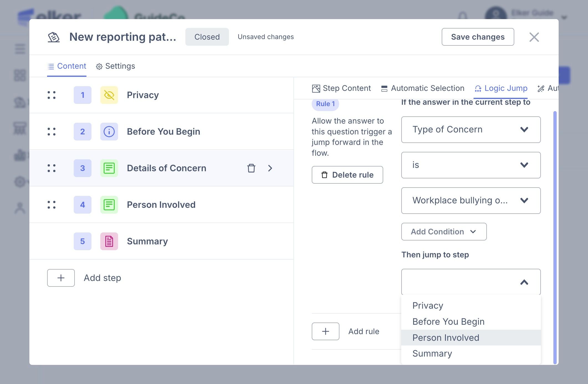The width and height of the screenshot is (588, 384).
Task: Click the plus icon beside Add rule
Action: pos(325,331)
